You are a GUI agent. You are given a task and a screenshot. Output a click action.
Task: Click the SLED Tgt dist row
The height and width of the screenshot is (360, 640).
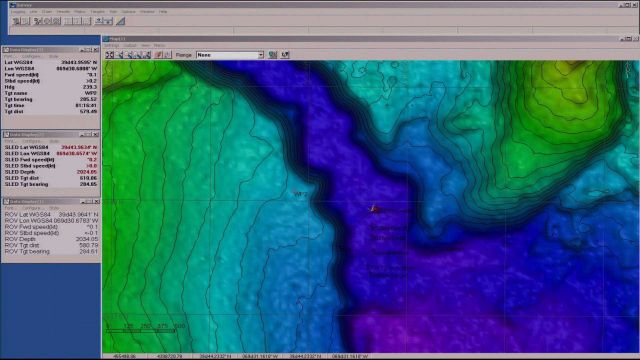[51, 178]
